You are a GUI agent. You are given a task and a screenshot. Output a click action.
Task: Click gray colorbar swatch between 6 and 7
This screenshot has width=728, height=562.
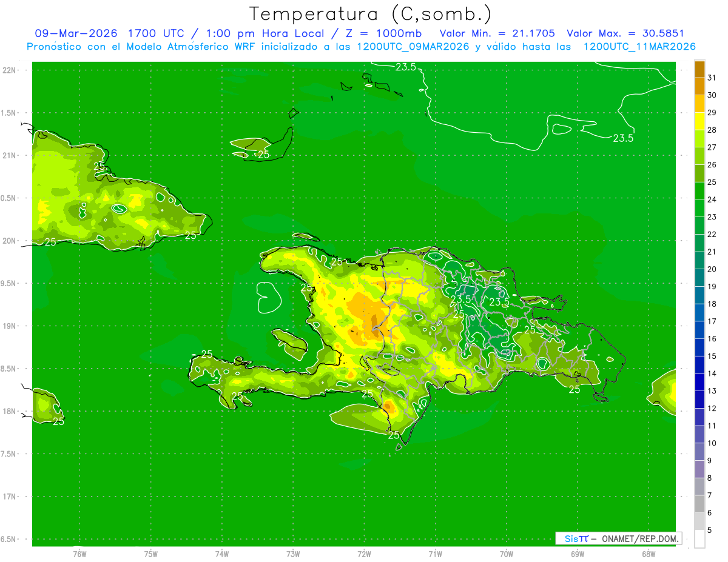pyautogui.click(x=699, y=504)
